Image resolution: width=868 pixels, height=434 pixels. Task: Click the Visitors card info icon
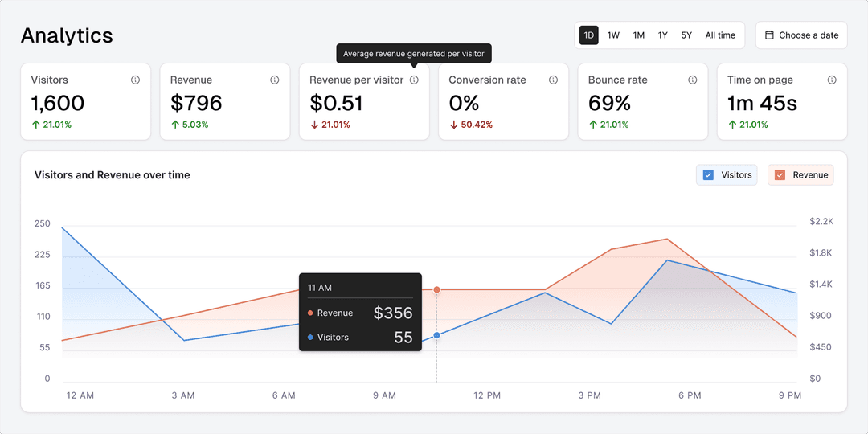pyautogui.click(x=135, y=80)
